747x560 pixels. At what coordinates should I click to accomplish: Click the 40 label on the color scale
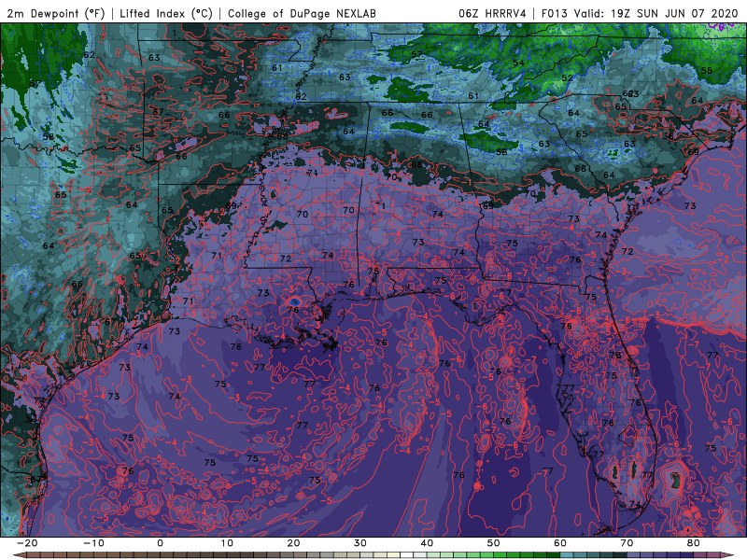click(x=427, y=543)
